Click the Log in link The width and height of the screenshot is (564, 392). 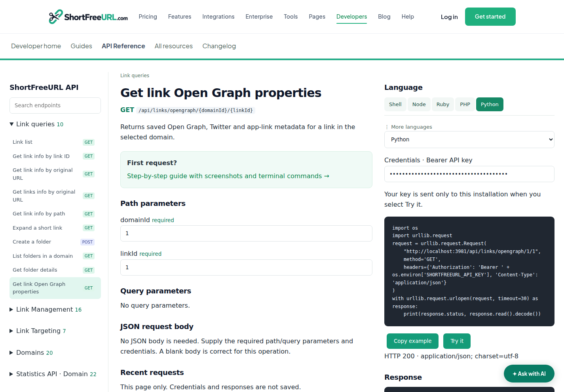(449, 17)
